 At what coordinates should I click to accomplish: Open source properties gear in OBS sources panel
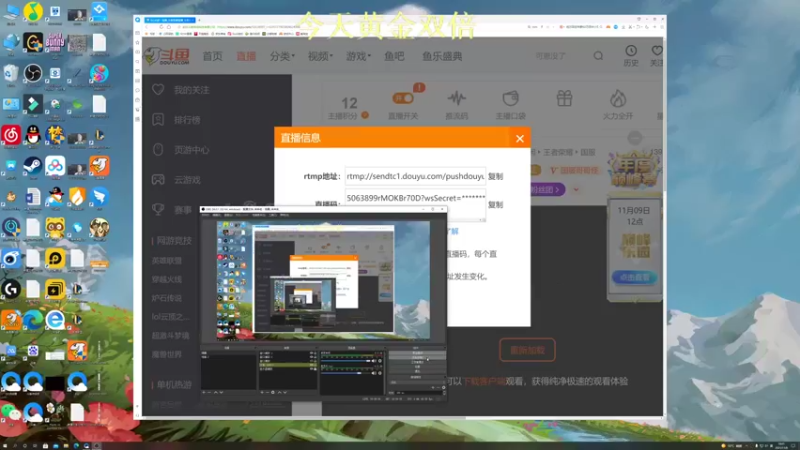click(272, 392)
